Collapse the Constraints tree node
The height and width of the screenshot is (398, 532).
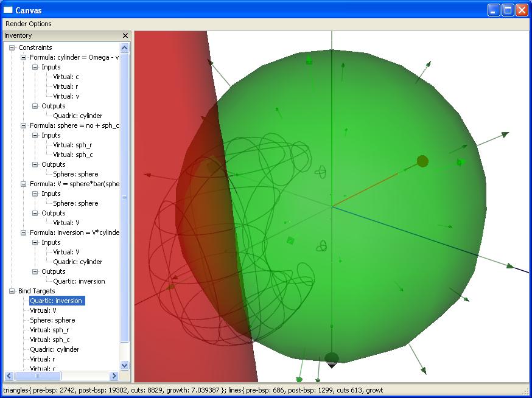(12, 47)
